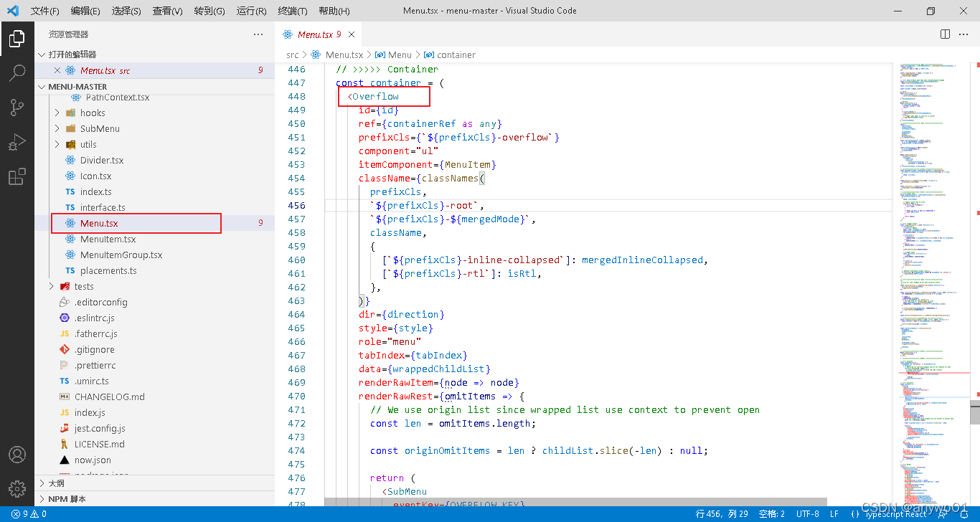Open placements.ts file
The image size is (980, 522).
(x=108, y=270)
